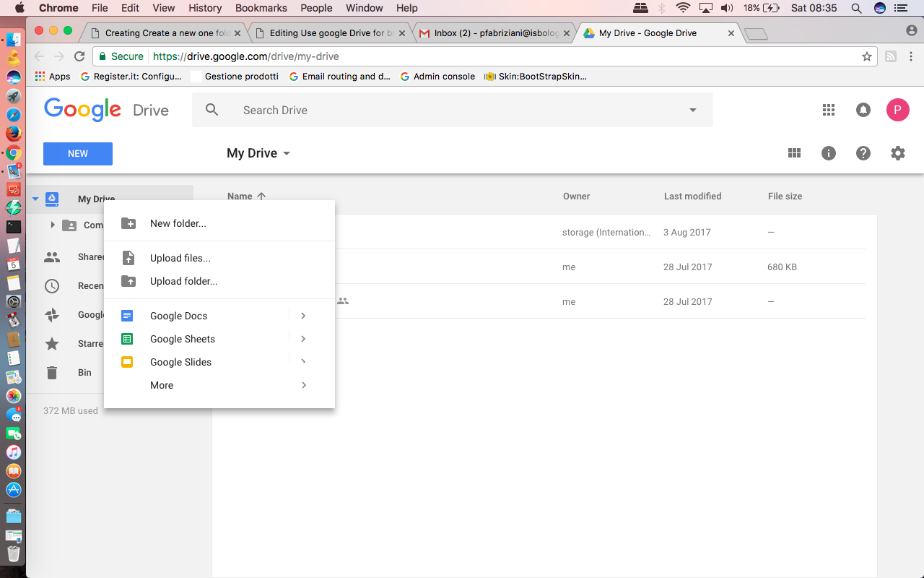The image size is (924, 578).
Task: Expand the Google Docs submenu arrow
Action: (303, 316)
